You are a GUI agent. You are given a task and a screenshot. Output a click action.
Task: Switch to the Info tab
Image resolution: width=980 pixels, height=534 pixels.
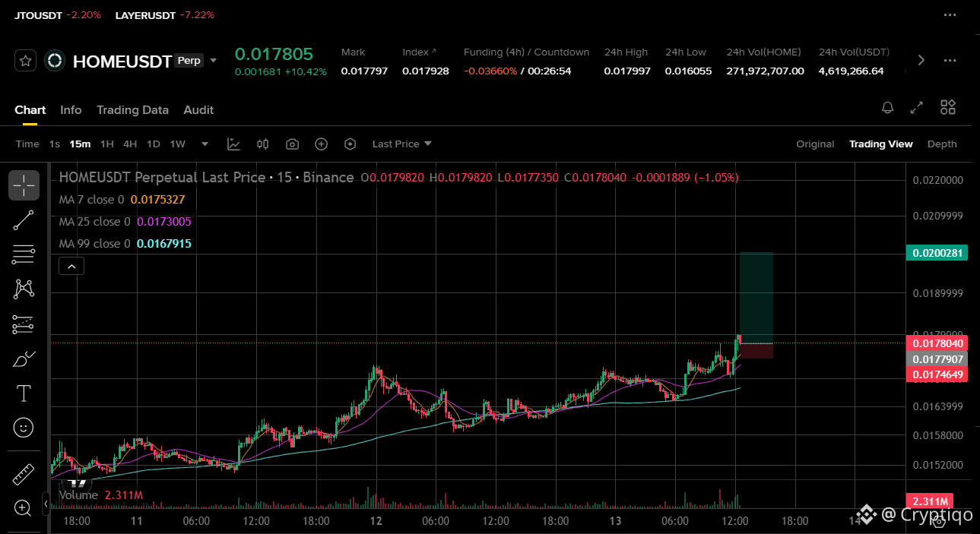(x=71, y=110)
